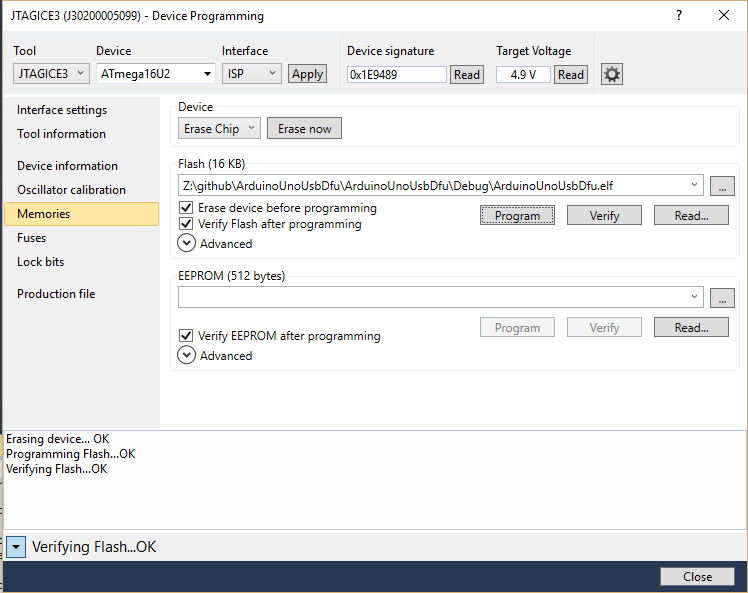The height and width of the screenshot is (593, 748).
Task: Open the Production file page
Action: (x=56, y=294)
